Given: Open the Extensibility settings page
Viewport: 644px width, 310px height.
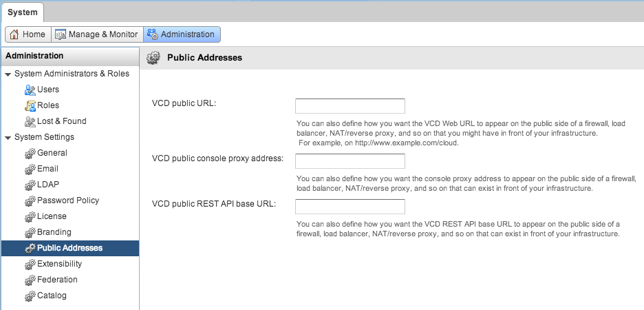Looking at the screenshot, I should (x=59, y=264).
